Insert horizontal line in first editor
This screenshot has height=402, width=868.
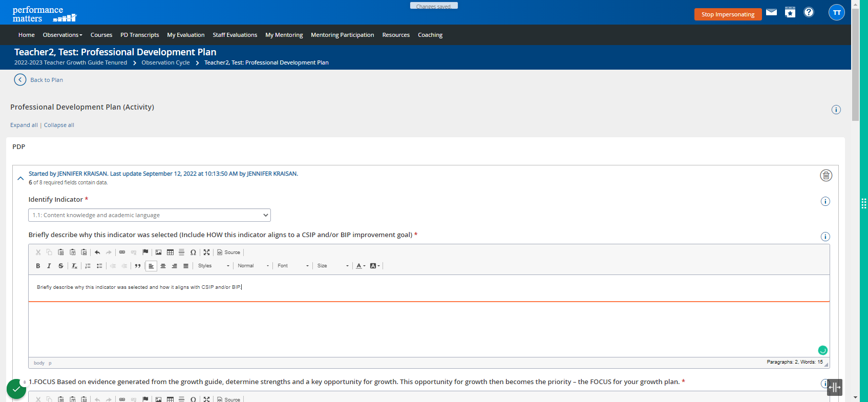point(181,252)
